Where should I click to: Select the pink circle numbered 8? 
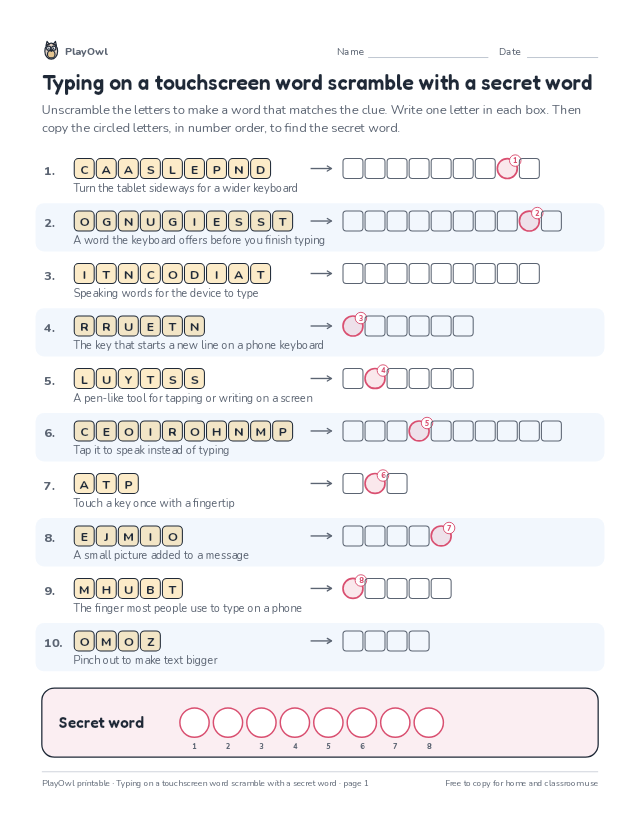353,588
